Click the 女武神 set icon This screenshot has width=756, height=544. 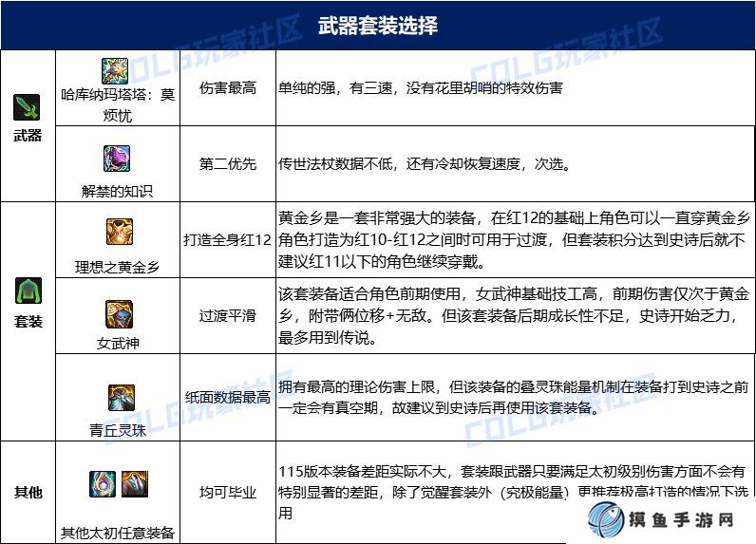119,313
